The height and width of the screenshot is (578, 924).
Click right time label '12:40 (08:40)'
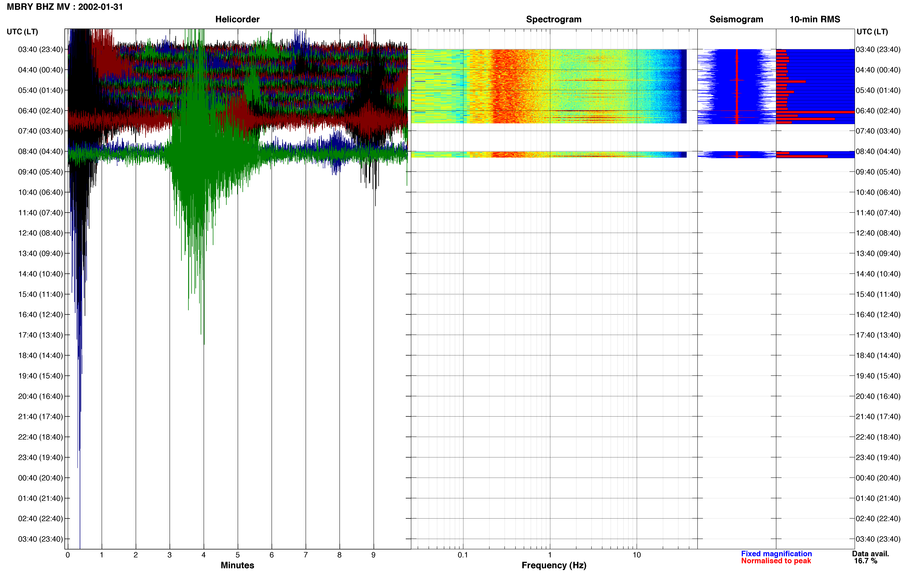(x=878, y=233)
